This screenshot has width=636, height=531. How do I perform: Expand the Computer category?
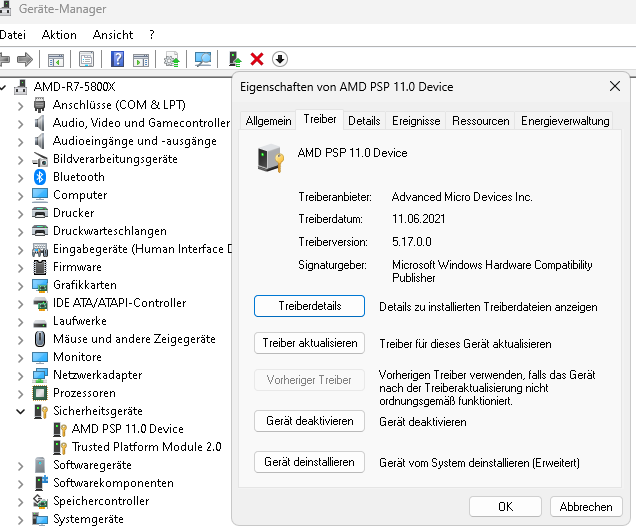coord(21,196)
